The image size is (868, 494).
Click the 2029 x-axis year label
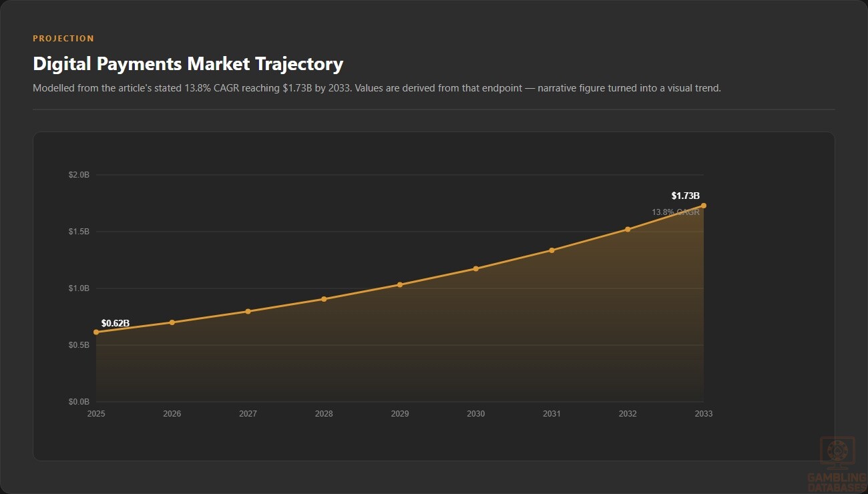400,414
